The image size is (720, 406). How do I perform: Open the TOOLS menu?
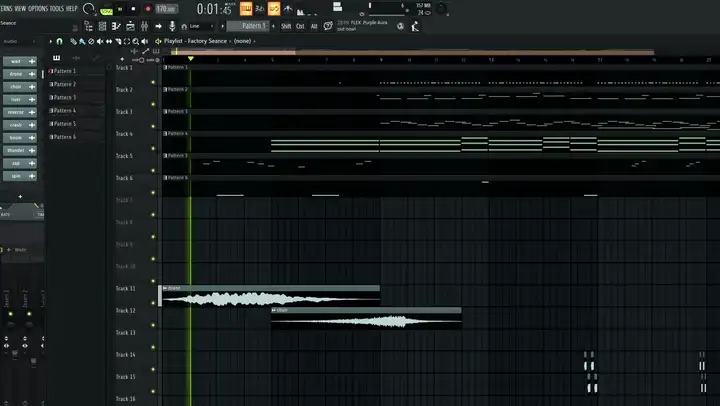(56, 8)
